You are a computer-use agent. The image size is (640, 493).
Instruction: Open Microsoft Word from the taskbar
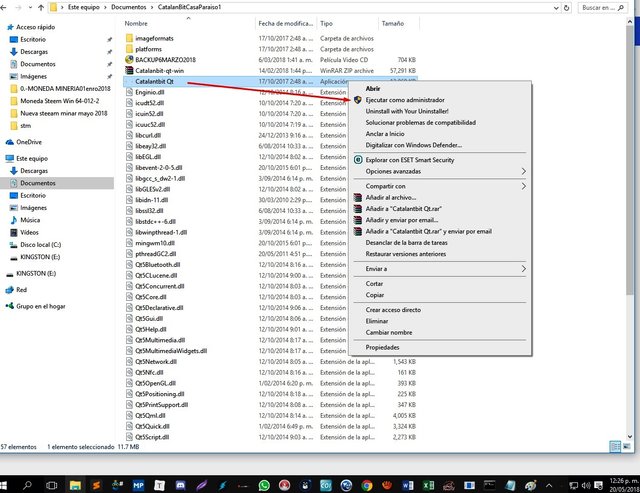(407, 485)
